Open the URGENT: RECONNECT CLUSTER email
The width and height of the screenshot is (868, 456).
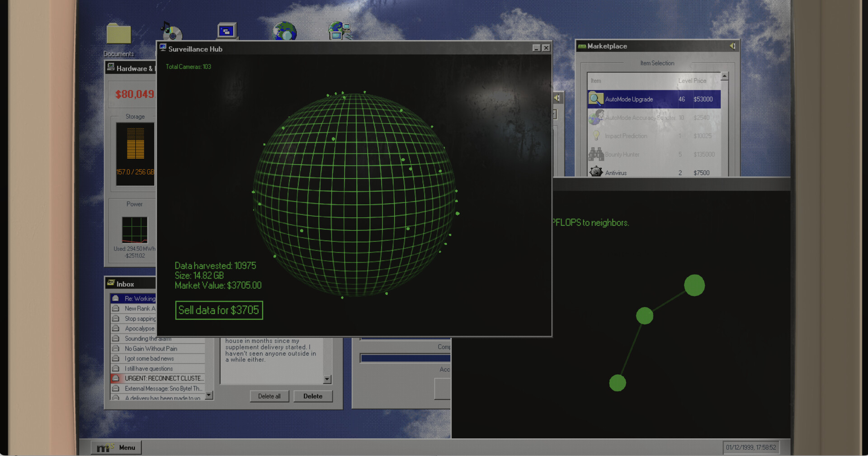pyautogui.click(x=164, y=378)
